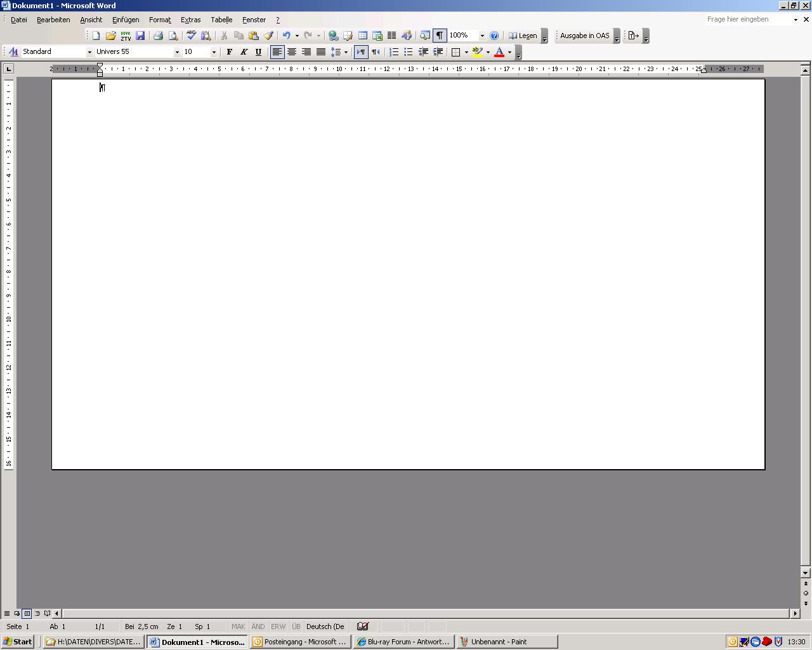Start a numbered list
812x650 pixels.
coord(394,52)
